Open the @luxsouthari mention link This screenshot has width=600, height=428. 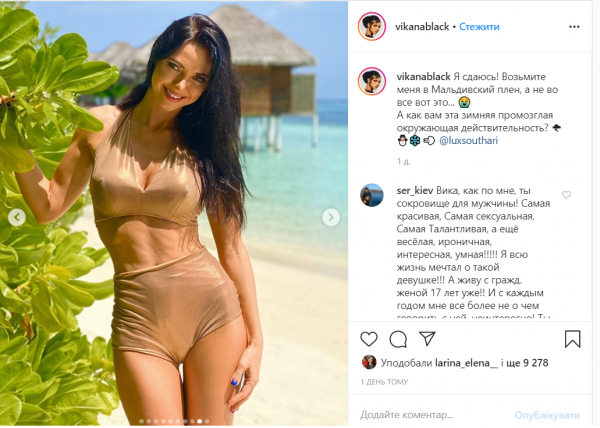click(468, 141)
